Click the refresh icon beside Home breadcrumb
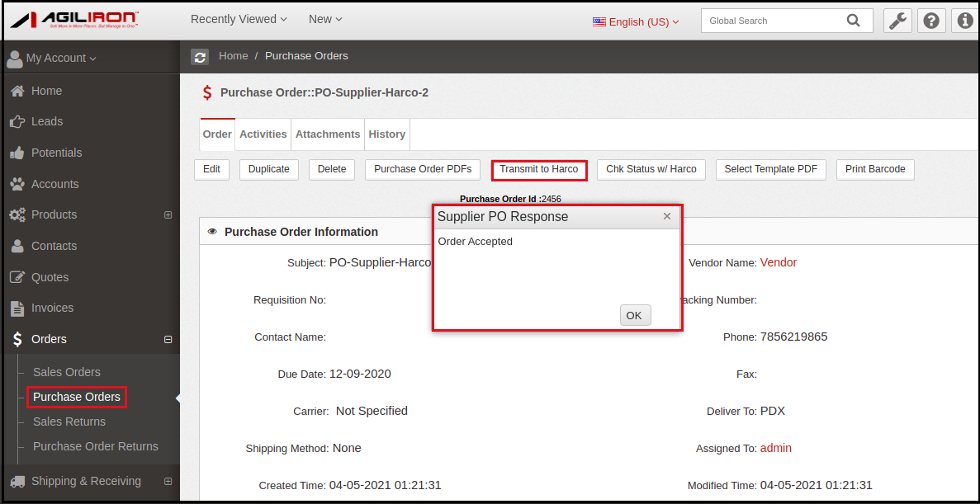980x504 pixels. tap(200, 57)
